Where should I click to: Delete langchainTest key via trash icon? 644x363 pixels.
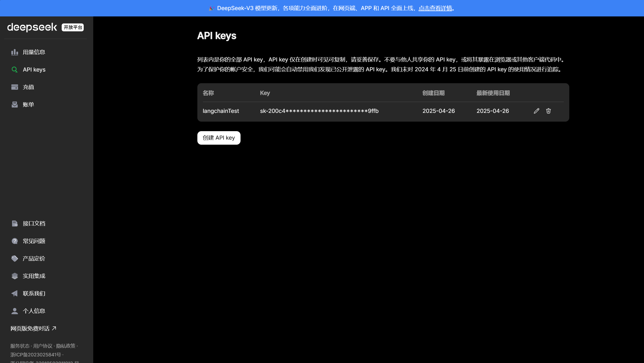pos(548,111)
